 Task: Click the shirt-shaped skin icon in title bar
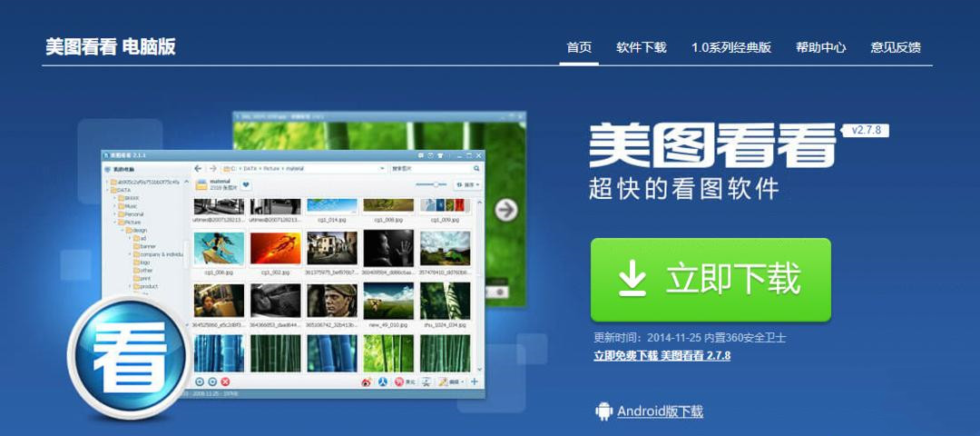pyautogui.click(x=440, y=155)
